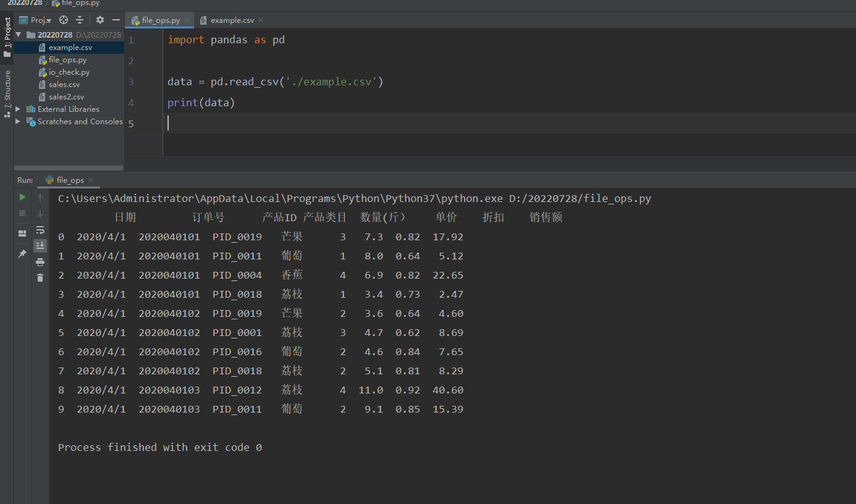The width and height of the screenshot is (856, 504).
Task: Click the value 22.65 in output row 2
Action: tap(448, 275)
